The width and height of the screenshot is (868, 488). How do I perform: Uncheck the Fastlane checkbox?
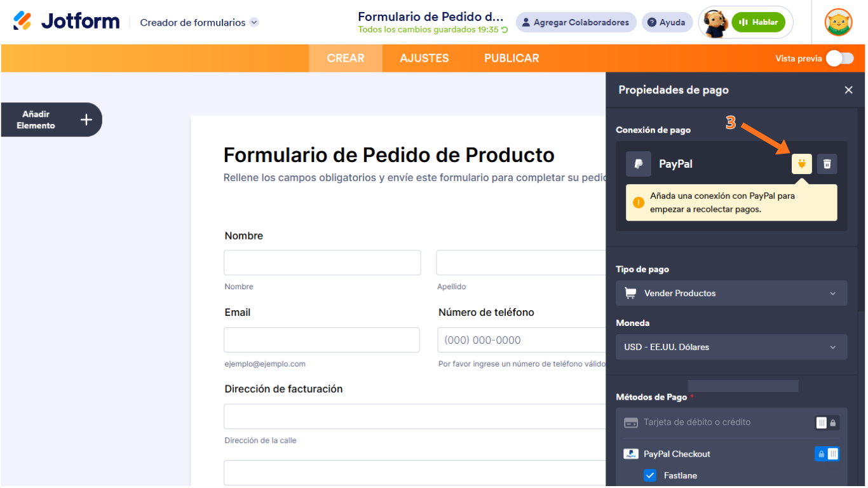tap(650, 475)
